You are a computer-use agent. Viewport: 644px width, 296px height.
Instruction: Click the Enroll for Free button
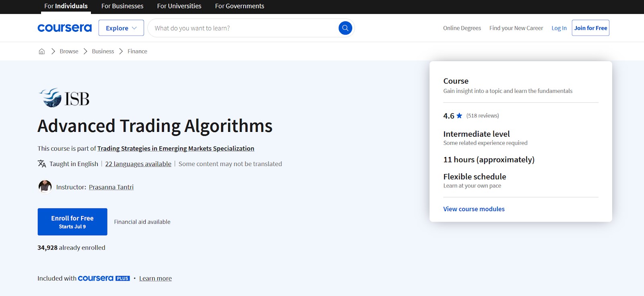click(x=72, y=222)
